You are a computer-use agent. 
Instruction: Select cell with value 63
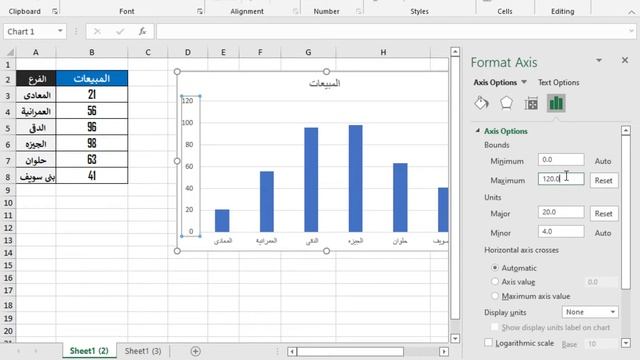tap(92, 160)
